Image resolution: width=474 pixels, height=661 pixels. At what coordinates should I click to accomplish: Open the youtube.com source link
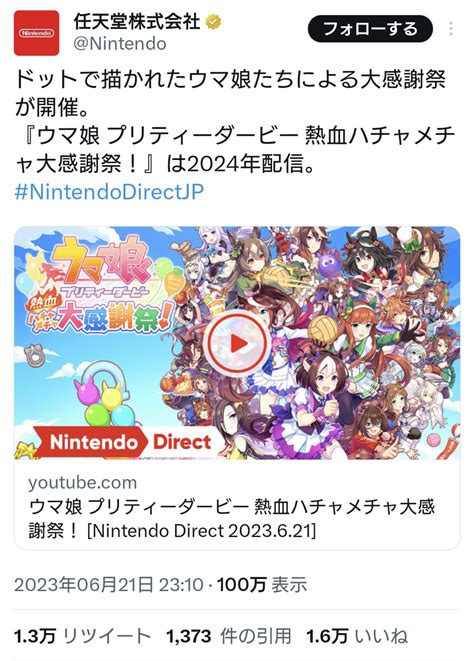(x=83, y=483)
